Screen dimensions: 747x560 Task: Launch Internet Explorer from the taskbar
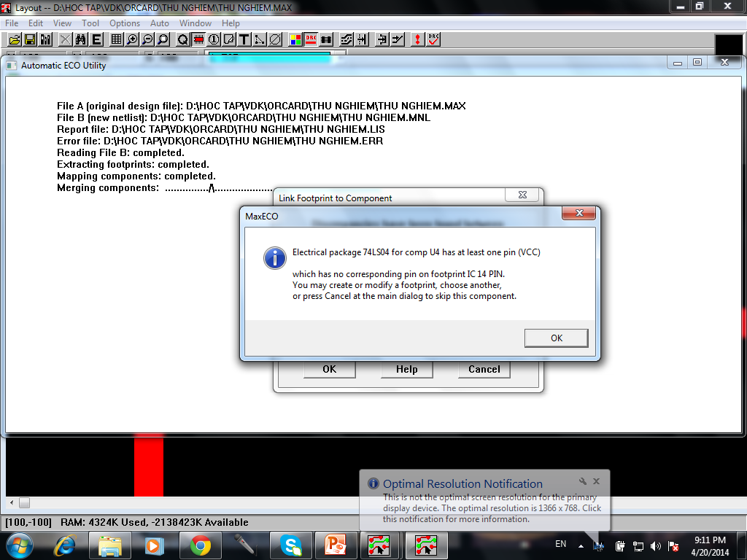pos(65,545)
